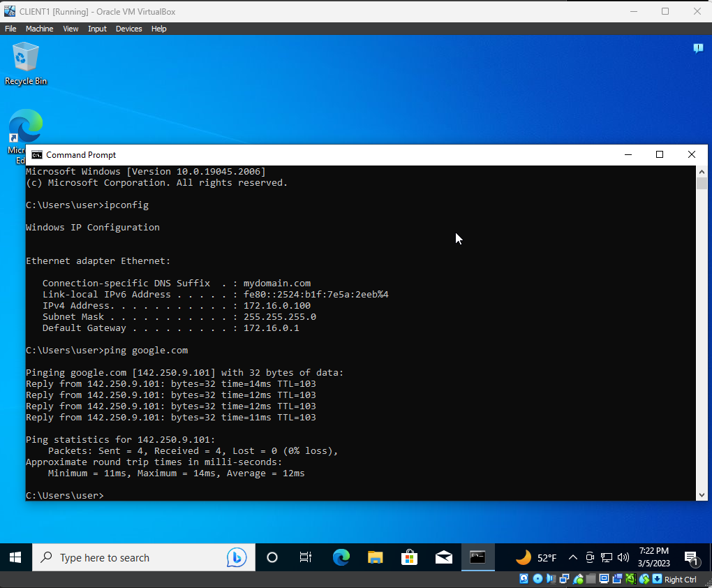Open File Explorer from the taskbar
The image size is (712, 588).
(x=375, y=557)
